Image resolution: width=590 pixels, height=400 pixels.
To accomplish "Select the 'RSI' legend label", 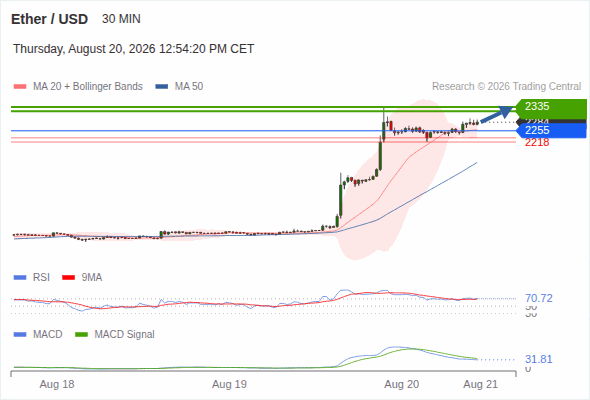I will [x=41, y=278].
